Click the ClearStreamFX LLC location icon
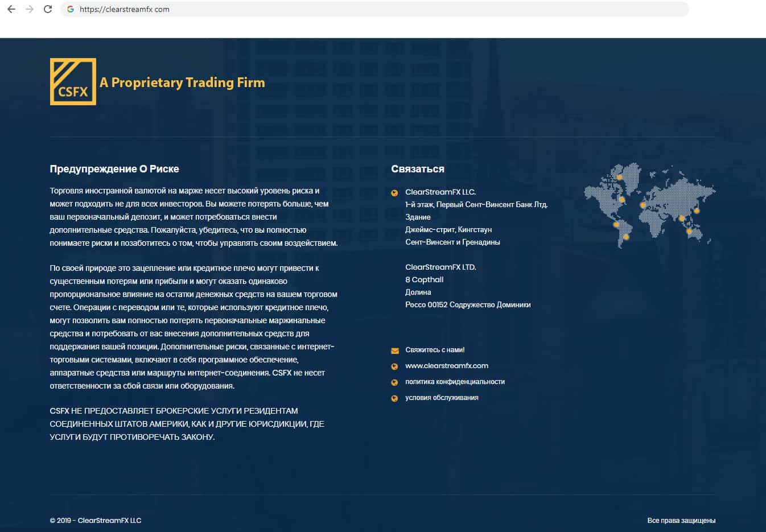This screenshot has height=532, width=766. (x=394, y=193)
